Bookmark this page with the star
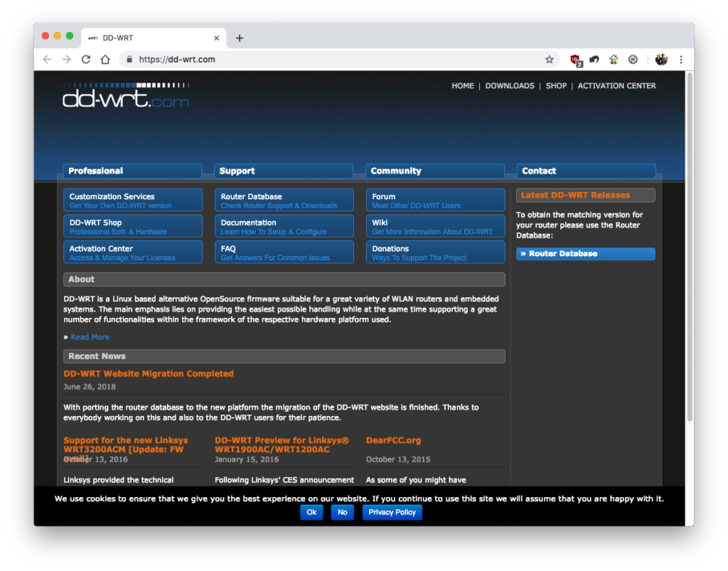 coord(550,60)
